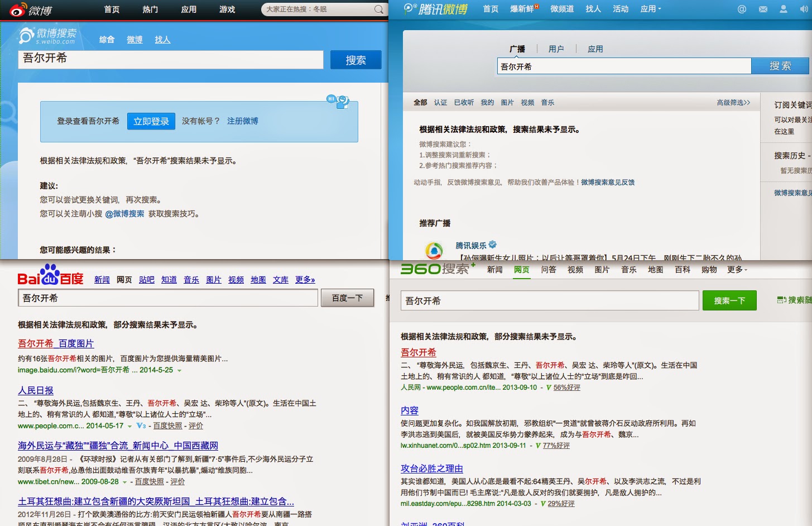This screenshot has height=526, width=812.
Task: Open 游戏 in the Sina Weibo top bar
Action: pyautogui.click(x=227, y=9)
